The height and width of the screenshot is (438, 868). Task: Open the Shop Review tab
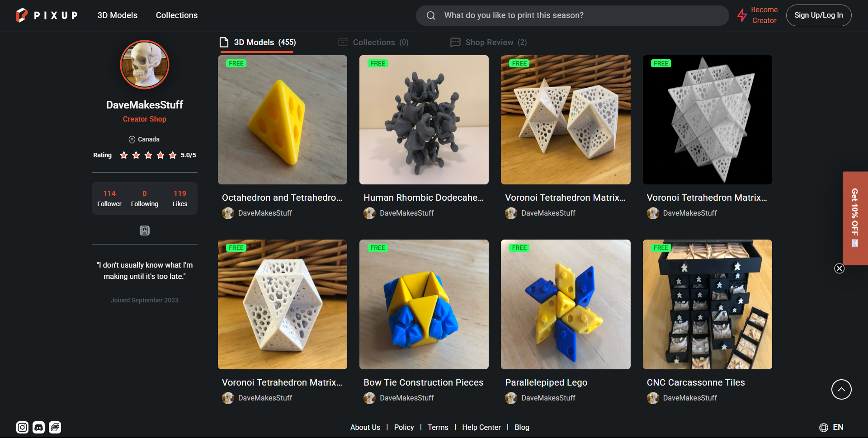click(x=489, y=42)
